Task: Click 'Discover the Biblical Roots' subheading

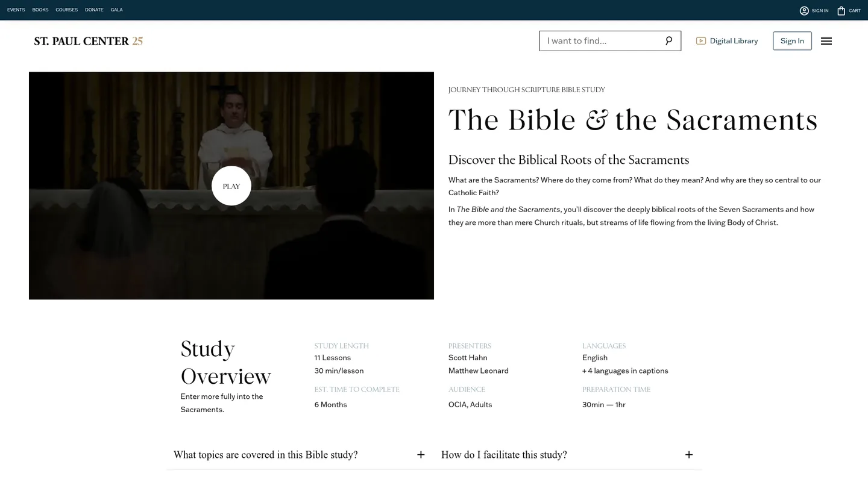Action: tap(568, 160)
